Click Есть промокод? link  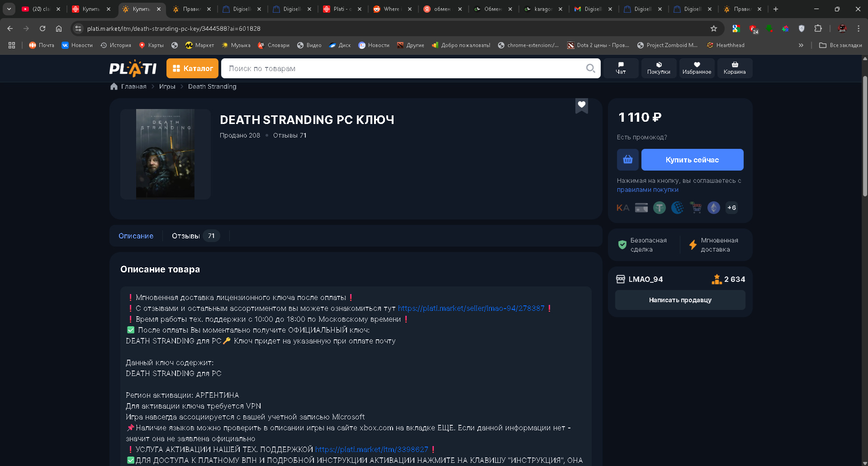pos(642,137)
